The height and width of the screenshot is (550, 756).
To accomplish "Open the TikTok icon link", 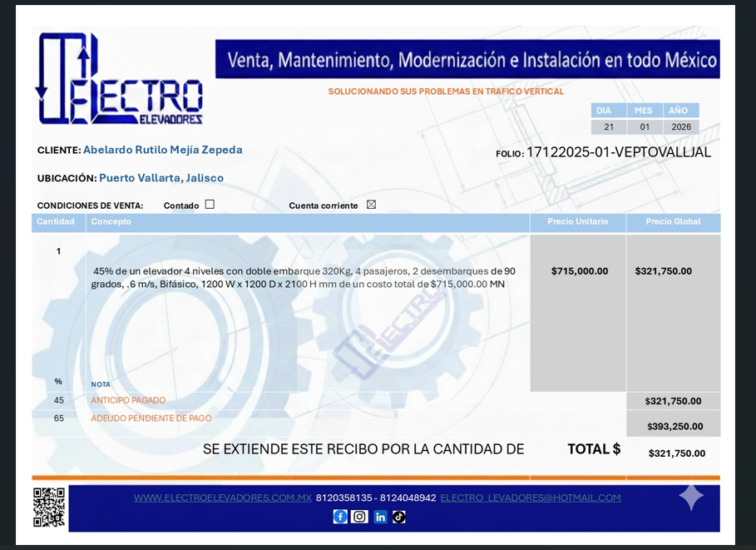I will (399, 517).
